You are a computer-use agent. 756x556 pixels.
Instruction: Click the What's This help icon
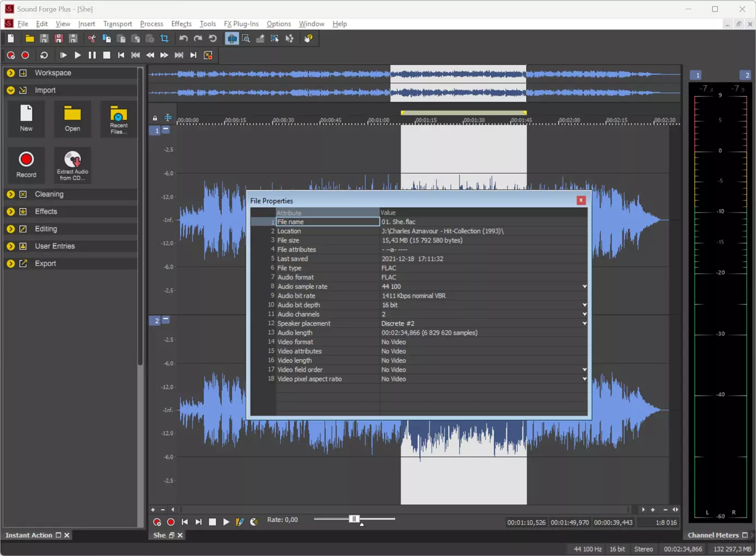[x=309, y=39]
